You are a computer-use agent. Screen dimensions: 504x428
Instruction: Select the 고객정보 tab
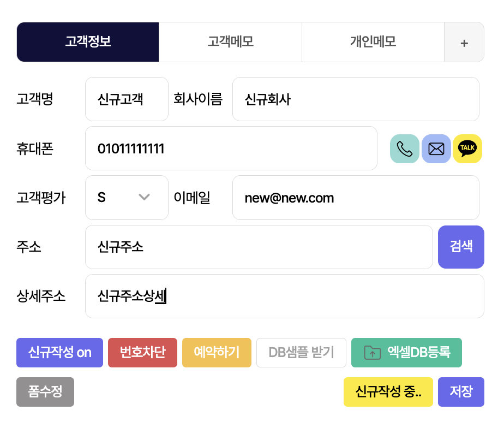(88, 42)
